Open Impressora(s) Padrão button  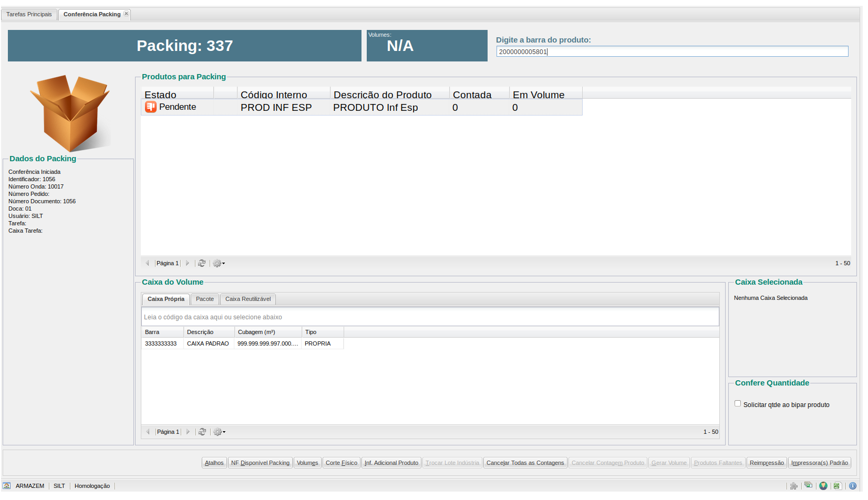point(820,463)
